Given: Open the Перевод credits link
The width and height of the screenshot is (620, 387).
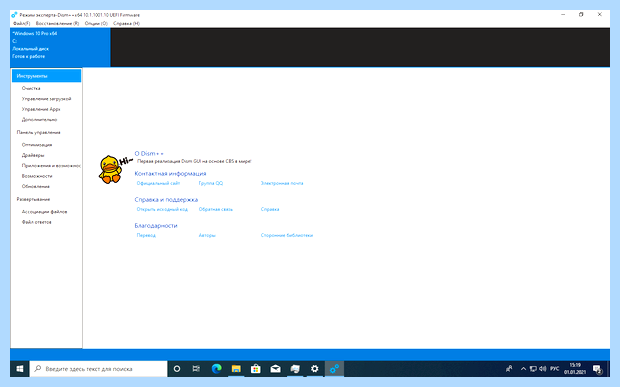Looking at the screenshot, I should (146, 236).
